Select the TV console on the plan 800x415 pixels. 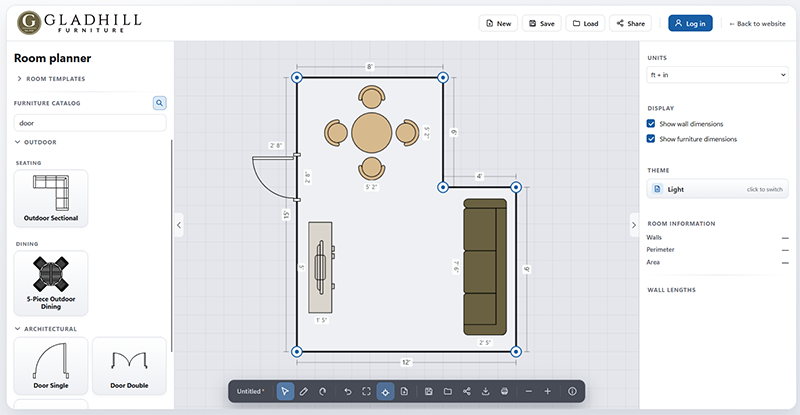(321, 267)
